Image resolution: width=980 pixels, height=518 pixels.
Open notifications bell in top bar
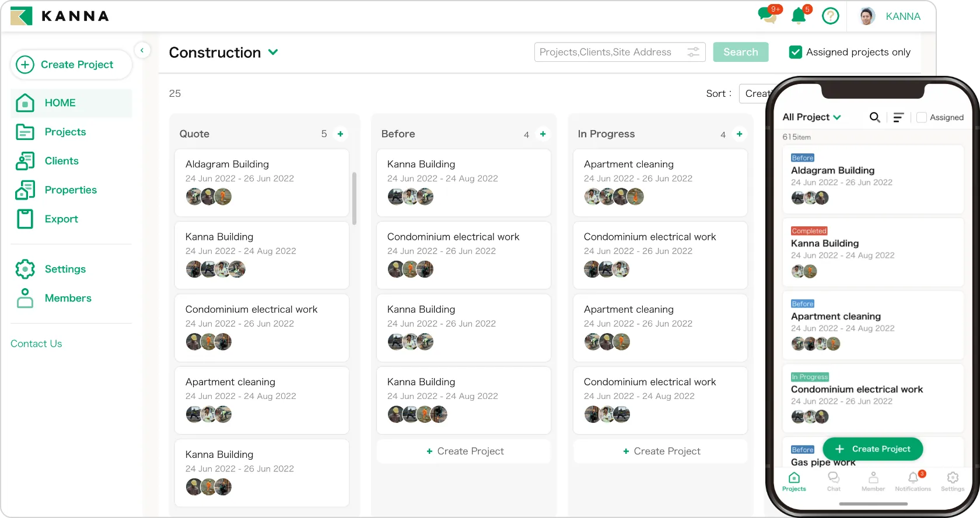click(799, 16)
